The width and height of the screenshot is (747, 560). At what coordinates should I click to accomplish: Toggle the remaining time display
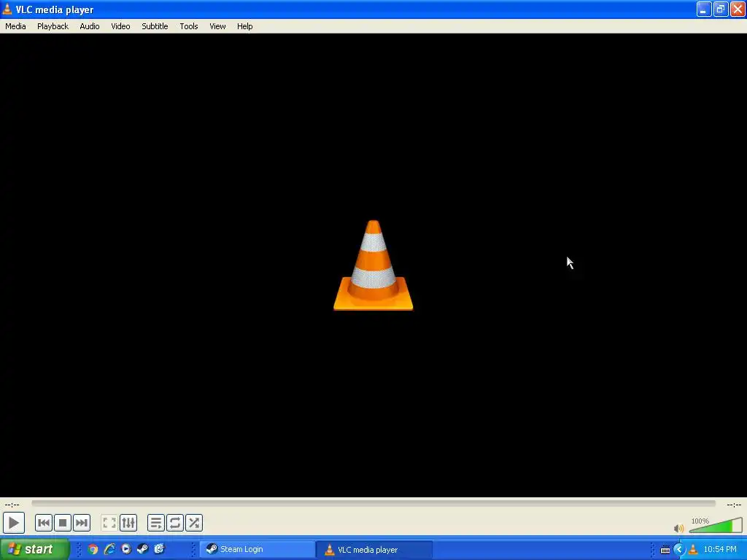[x=734, y=505]
